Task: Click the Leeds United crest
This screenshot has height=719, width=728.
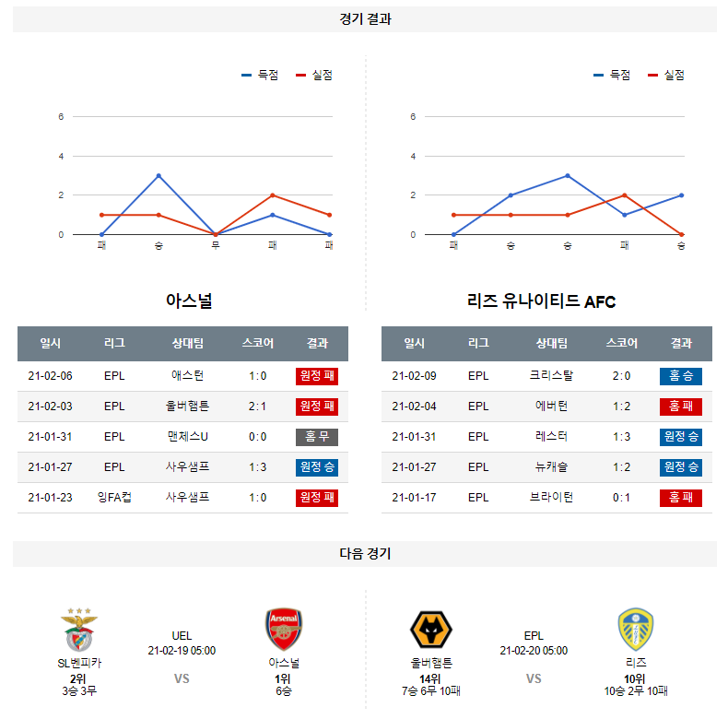Action: [636, 630]
